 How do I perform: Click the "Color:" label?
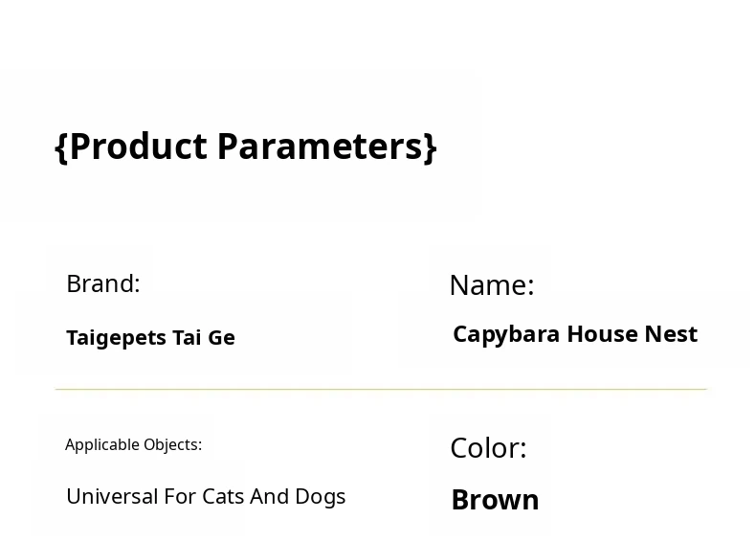point(488,448)
